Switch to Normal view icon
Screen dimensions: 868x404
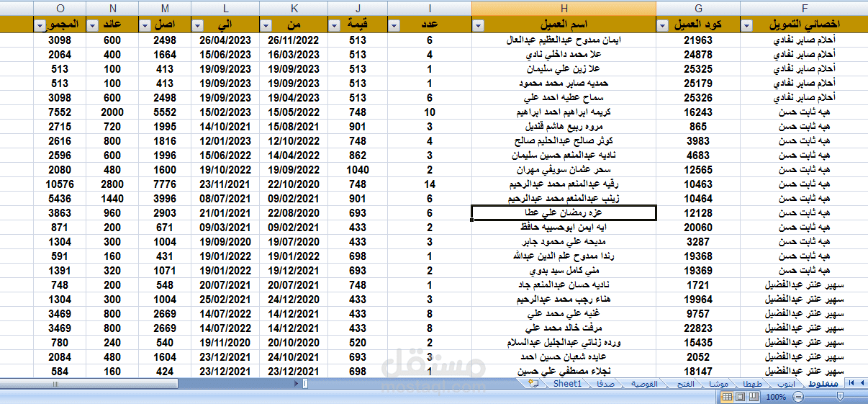[727, 397]
